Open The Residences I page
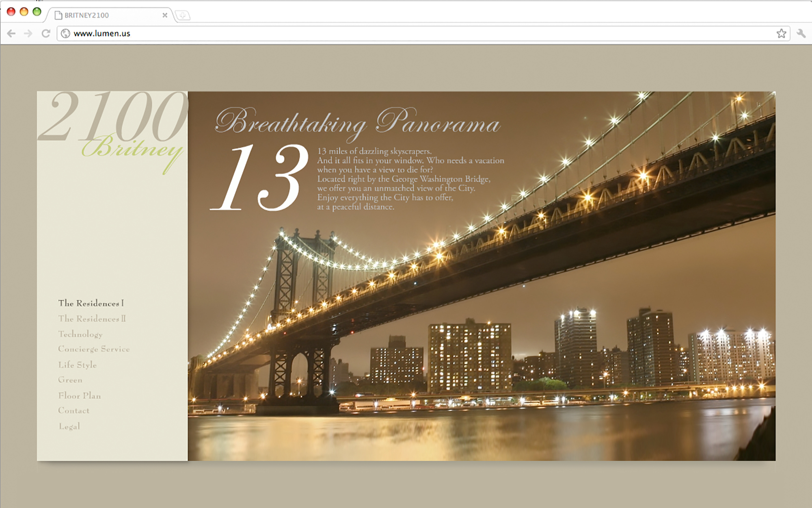This screenshot has width=812, height=508. [x=91, y=303]
